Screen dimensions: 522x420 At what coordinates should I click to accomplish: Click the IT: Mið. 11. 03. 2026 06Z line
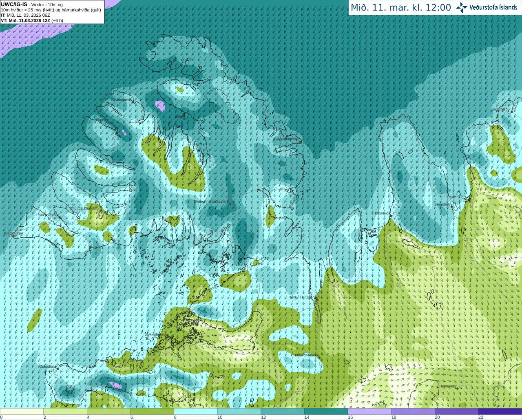(26, 15)
